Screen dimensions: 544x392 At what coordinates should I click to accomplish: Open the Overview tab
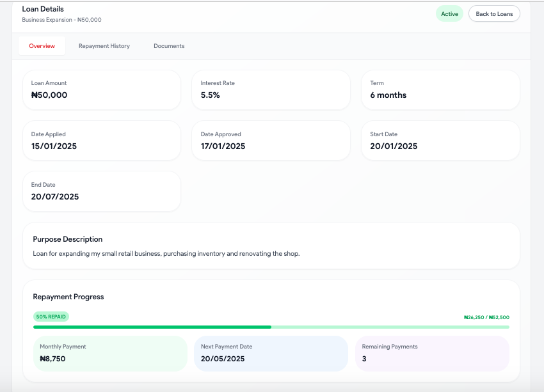(x=42, y=46)
